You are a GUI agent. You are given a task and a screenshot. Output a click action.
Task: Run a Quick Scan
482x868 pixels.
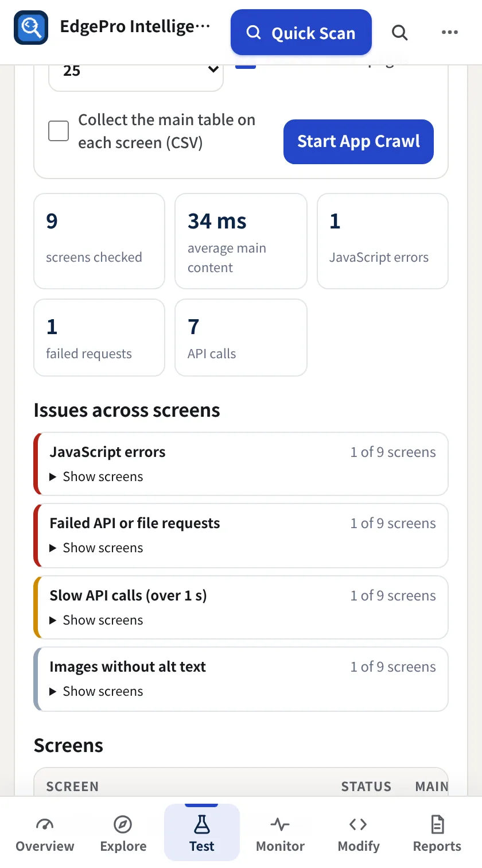pyautogui.click(x=301, y=33)
